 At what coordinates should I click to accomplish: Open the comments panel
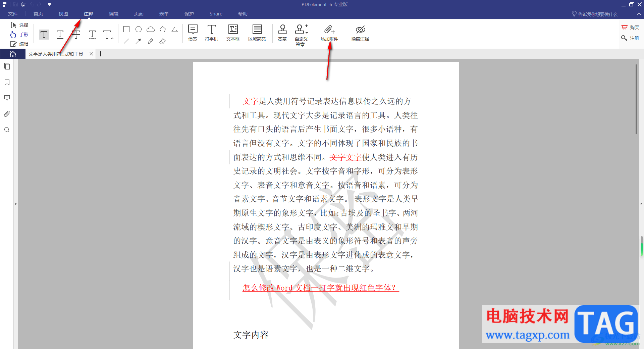tap(7, 98)
